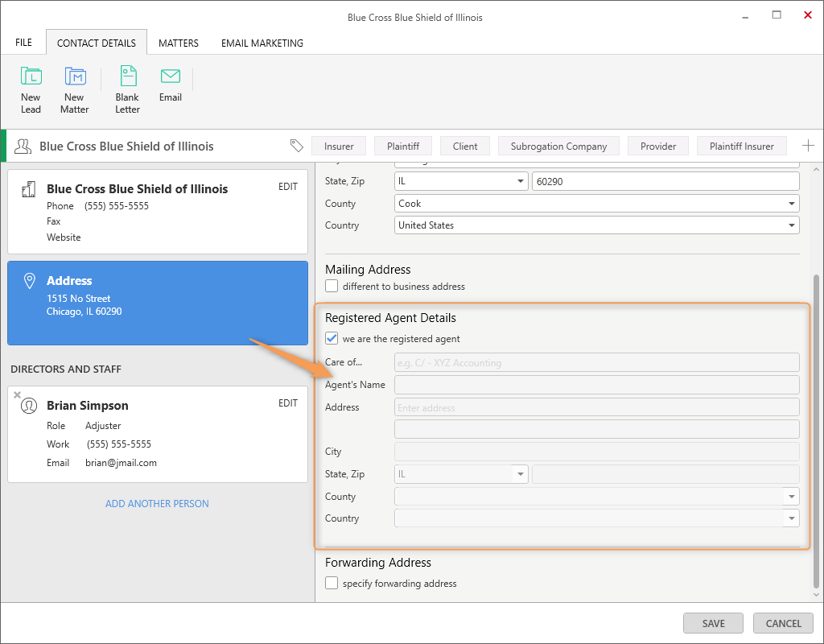
Task: Click the Zip field containing 60290
Action: coord(665,181)
